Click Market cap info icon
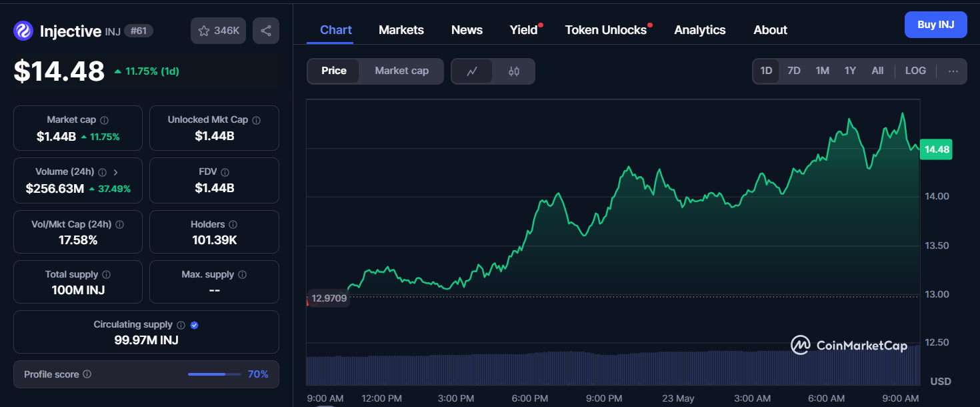 [x=105, y=120]
